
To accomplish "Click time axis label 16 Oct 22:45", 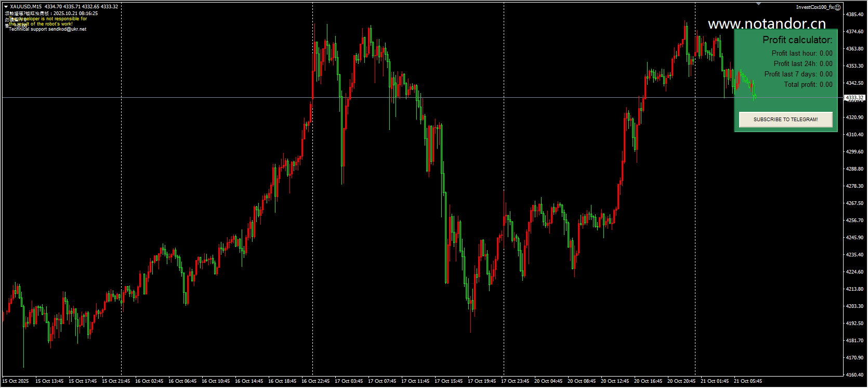I will [315, 381].
